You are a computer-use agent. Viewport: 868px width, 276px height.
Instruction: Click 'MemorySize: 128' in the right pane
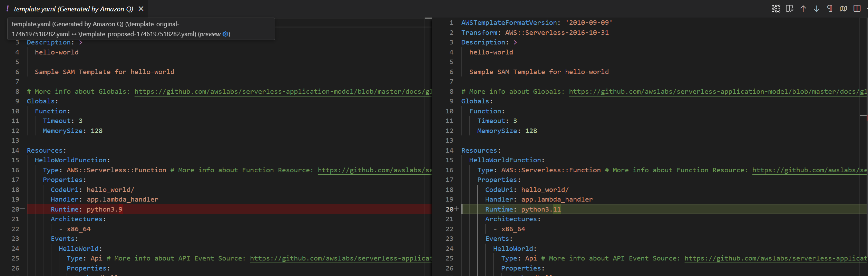(507, 131)
